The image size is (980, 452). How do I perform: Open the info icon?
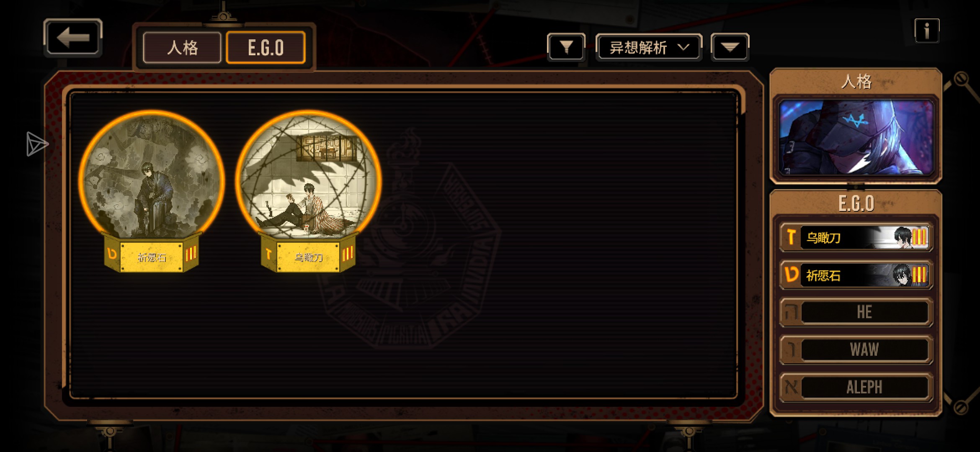(927, 31)
